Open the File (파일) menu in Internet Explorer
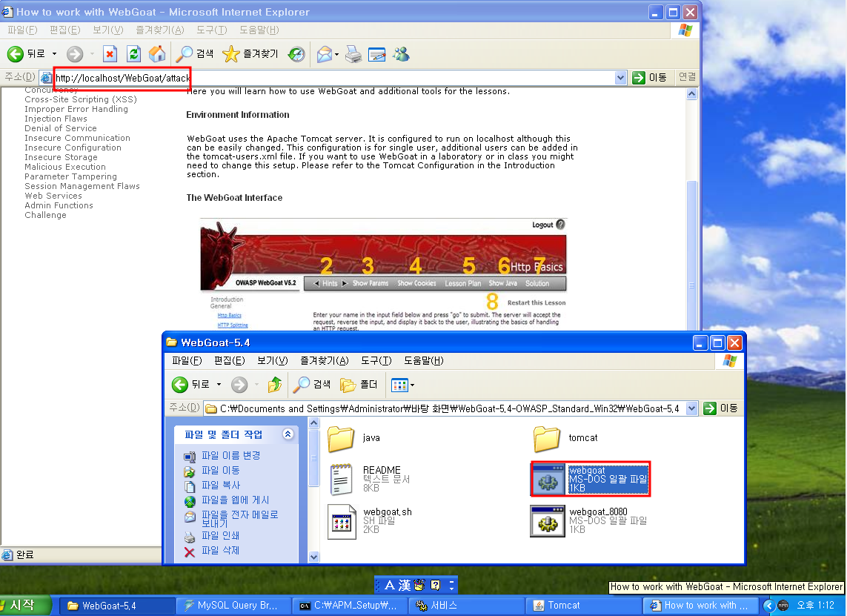This screenshot has height=616, width=847. pos(22,30)
